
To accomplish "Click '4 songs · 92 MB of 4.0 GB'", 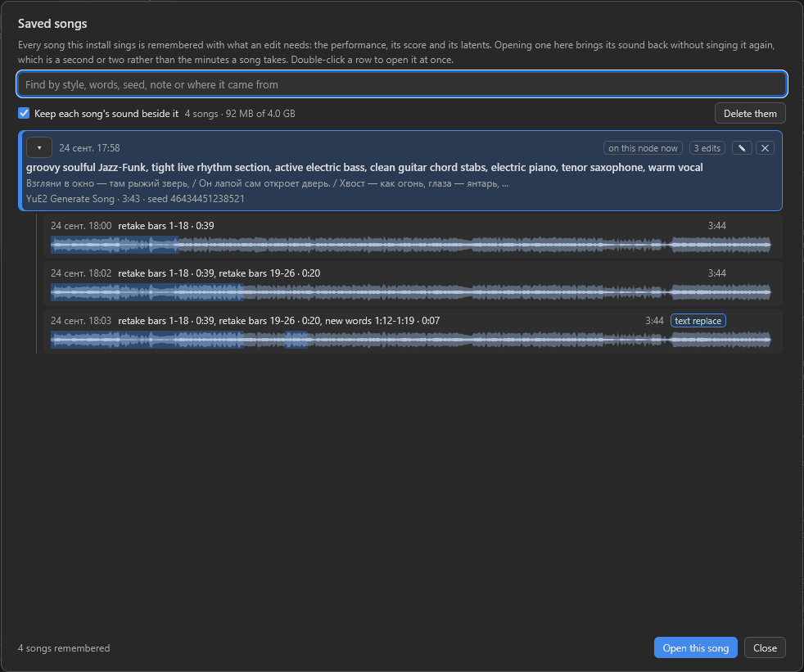I will pos(240,114).
